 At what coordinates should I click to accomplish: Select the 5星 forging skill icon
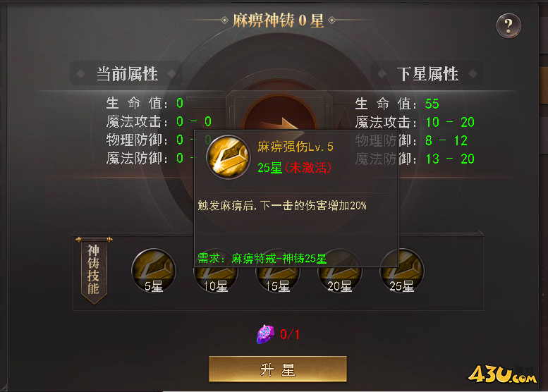154,271
